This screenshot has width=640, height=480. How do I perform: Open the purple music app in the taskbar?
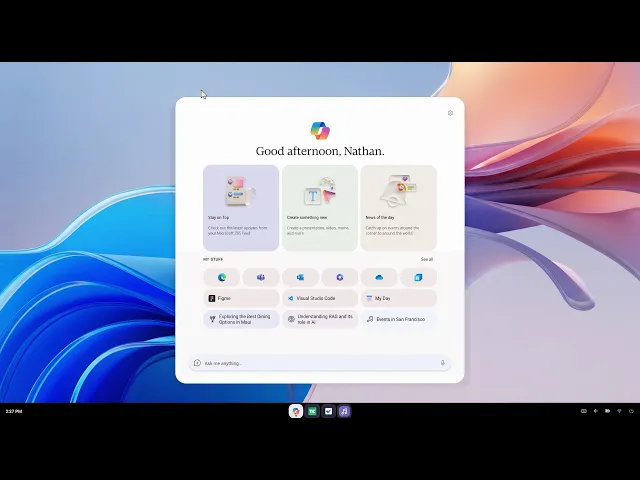point(344,411)
